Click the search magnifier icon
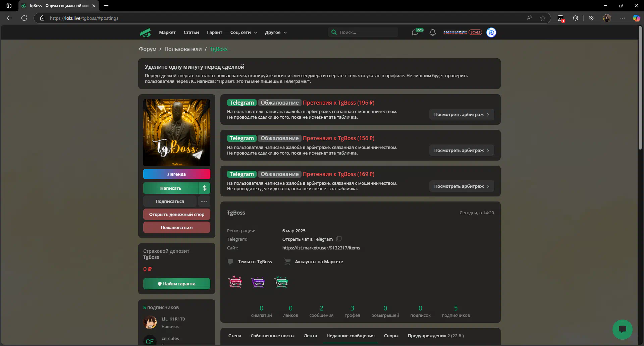This screenshot has height=346, width=644. 334,32
